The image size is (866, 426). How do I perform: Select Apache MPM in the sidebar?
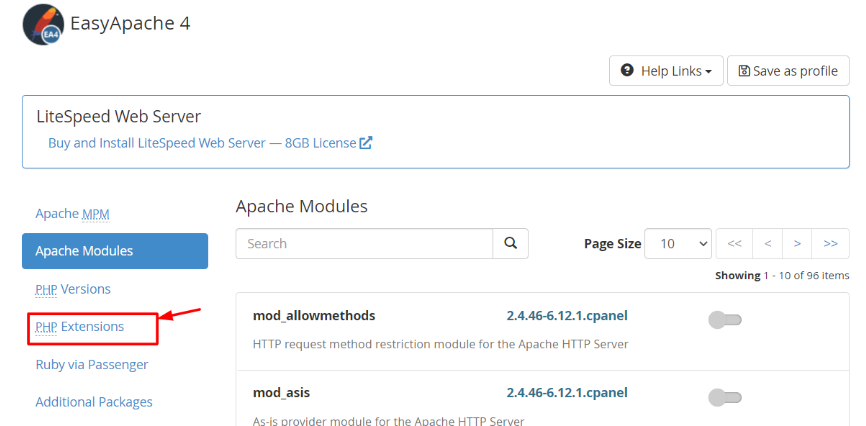pos(72,214)
